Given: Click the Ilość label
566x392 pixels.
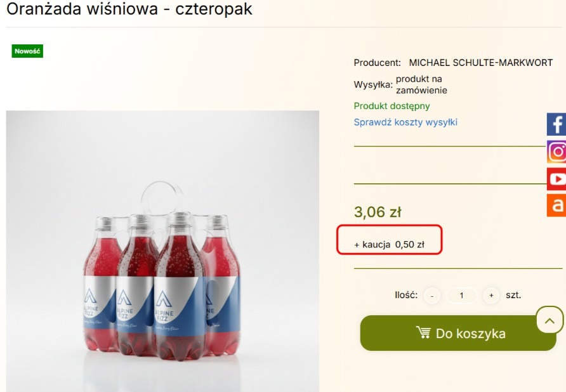Looking at the screenshot, I should 406,295.
